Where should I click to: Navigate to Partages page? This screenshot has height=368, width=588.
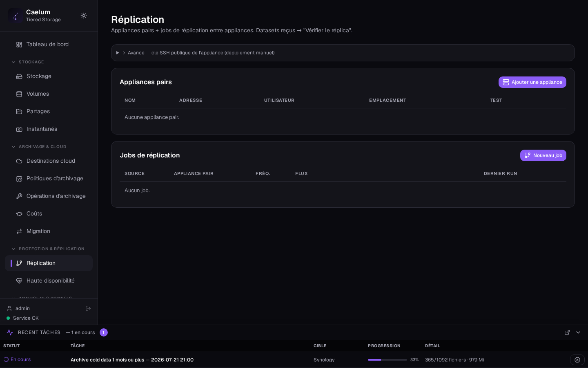(x=49, y=112)
